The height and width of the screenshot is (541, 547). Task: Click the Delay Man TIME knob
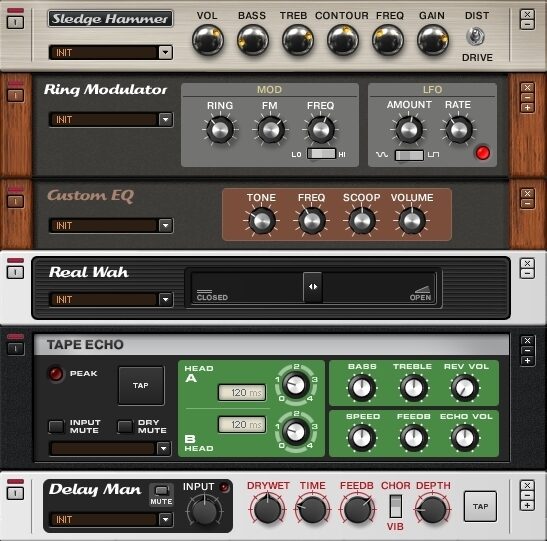(313, 510)
